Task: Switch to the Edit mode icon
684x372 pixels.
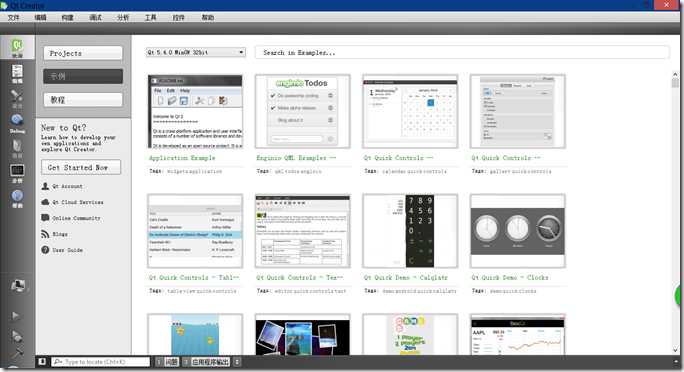Action: [x=17, y=73]
